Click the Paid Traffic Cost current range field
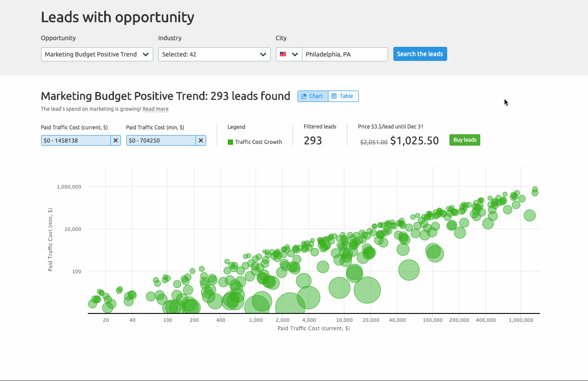The image size is (588, 381). (75, 140)
